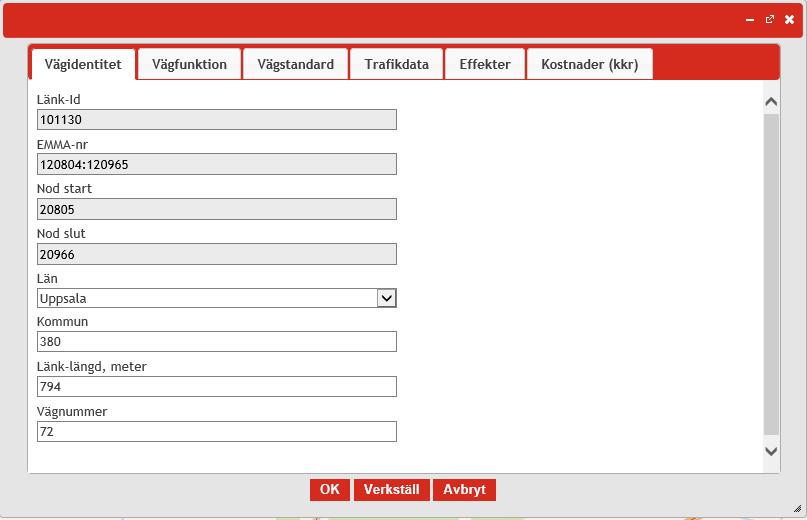Pop out dialog with external window icon

pos(770,19)
